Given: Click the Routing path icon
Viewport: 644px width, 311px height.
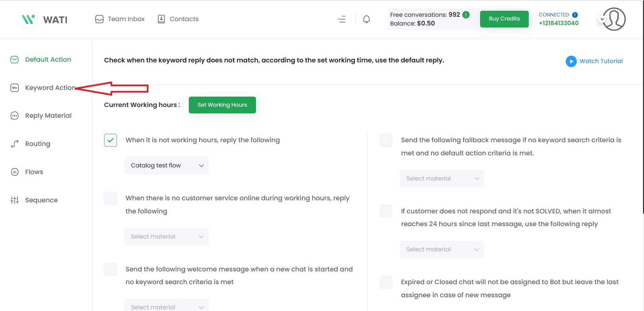Looking at the screenshot, I should (14, 144).
